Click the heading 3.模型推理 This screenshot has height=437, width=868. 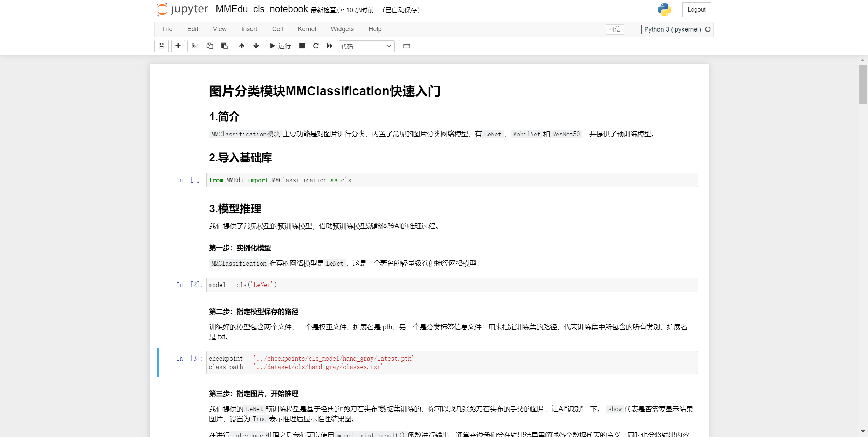coord(235,209)
